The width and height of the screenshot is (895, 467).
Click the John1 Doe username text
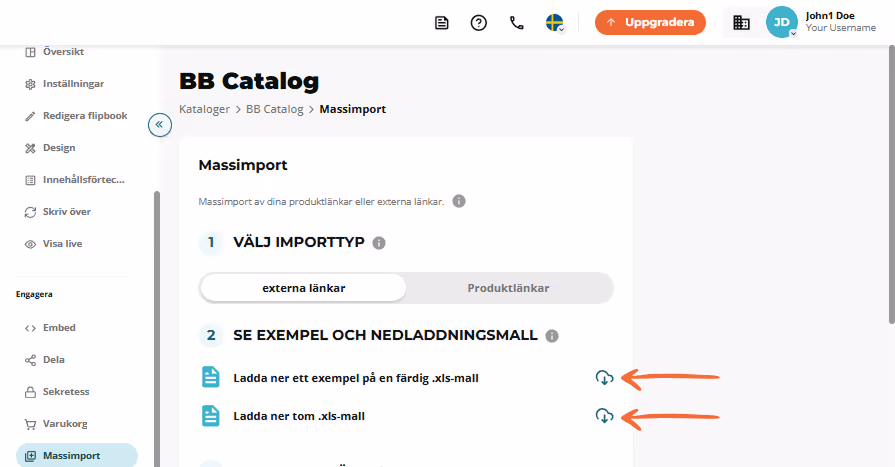click(830, 16)
